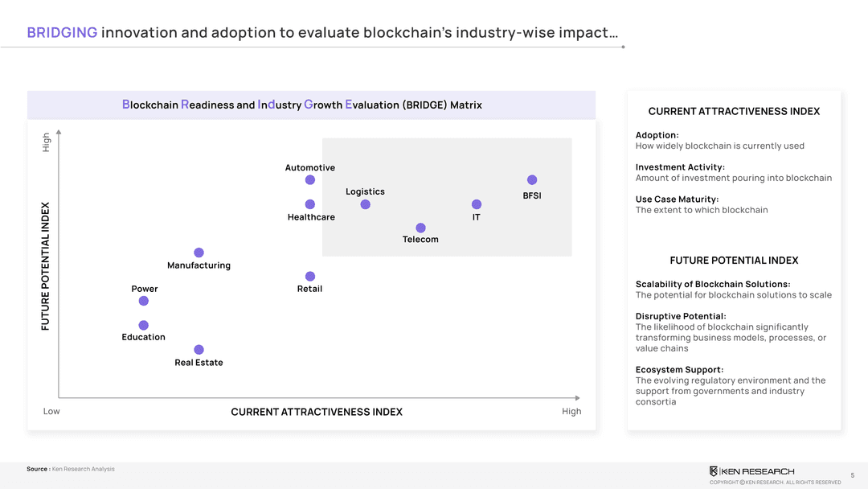Image resolution: width=868 pixels, height=489 pixels.
Task: Click the Source Ken Research Analysis text
Action: pyautogui.click(x=71, y=469)
